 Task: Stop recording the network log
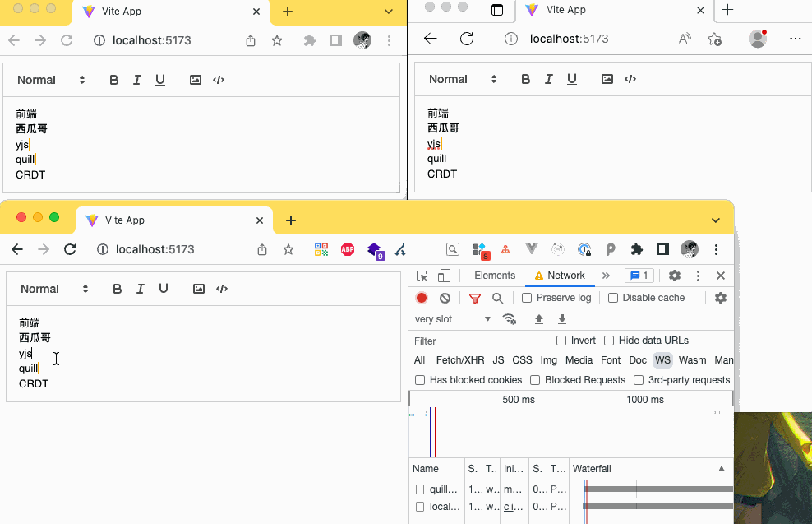click(x=422, y=298)
